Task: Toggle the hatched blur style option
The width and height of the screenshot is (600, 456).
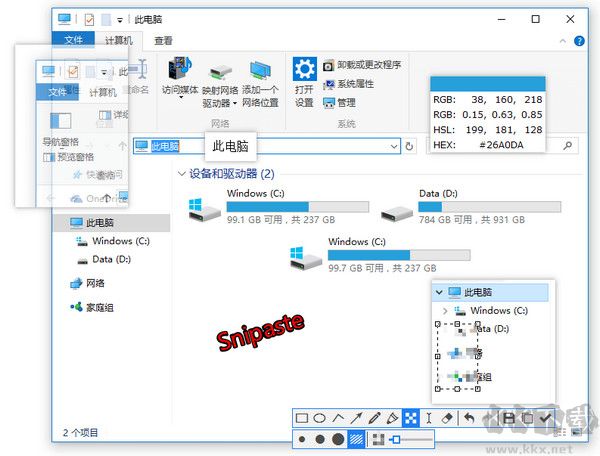Action: (x=356, y=440)
